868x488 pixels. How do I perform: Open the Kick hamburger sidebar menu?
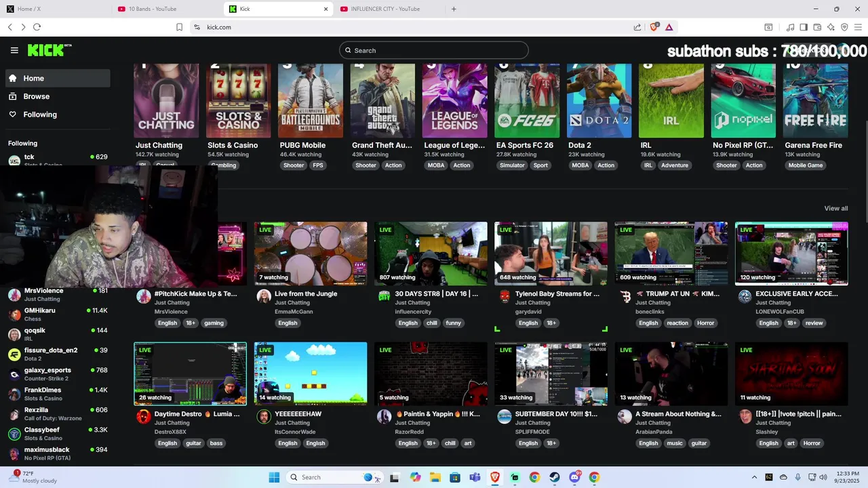(x=14, y=50)
